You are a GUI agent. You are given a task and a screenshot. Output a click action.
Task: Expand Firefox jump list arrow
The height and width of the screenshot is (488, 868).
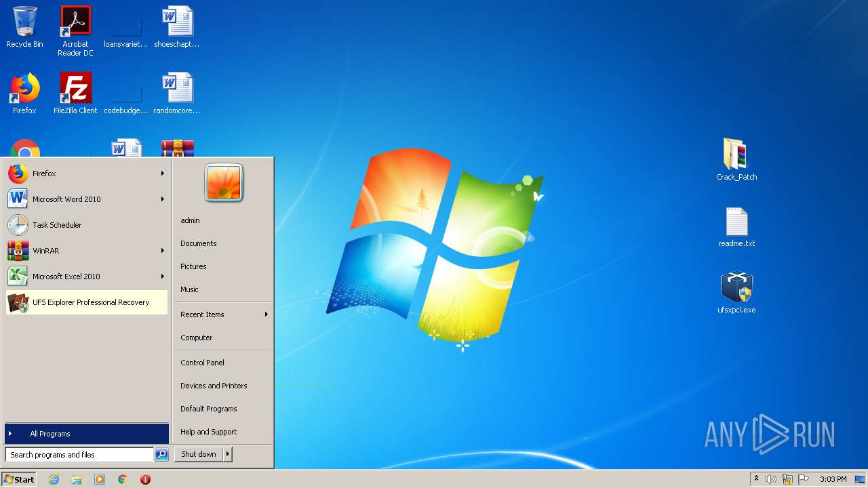point(163,174)
